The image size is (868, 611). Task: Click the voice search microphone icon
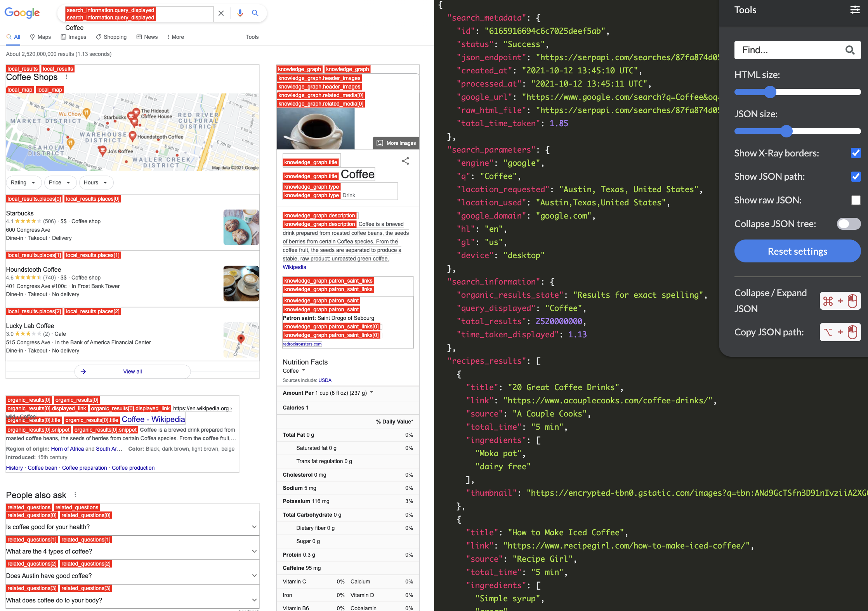240,13
